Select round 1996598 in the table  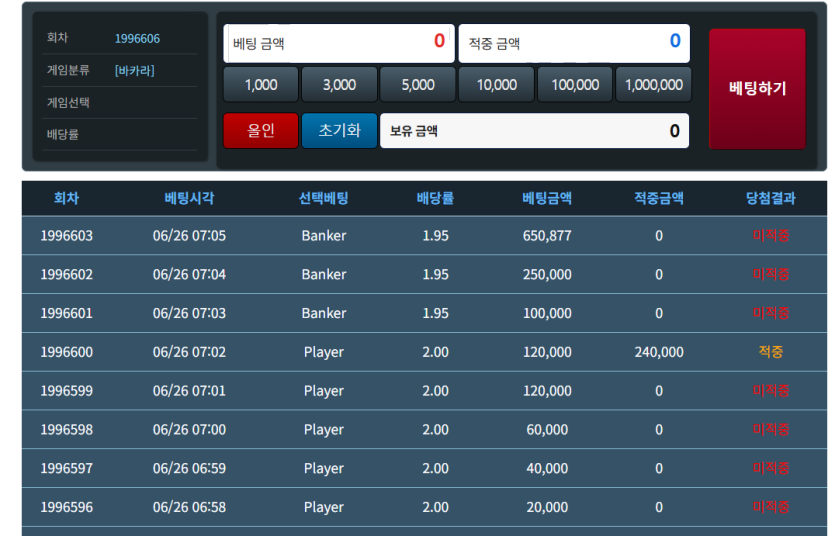67,430
